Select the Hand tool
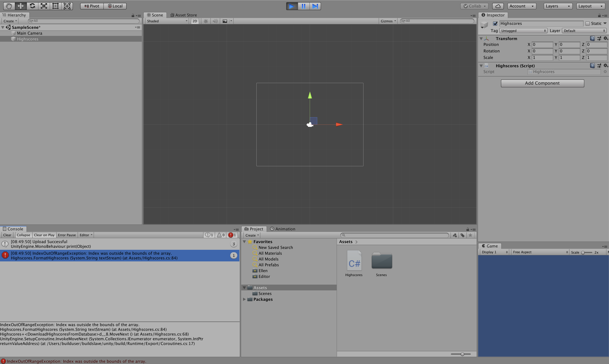 tap(9, 6)
